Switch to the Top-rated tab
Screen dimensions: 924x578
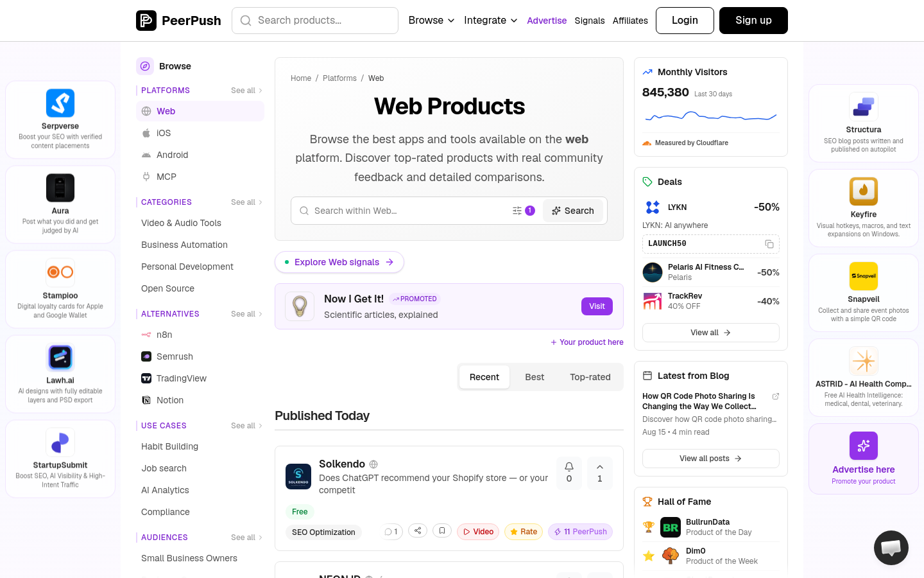pos(590,377)
